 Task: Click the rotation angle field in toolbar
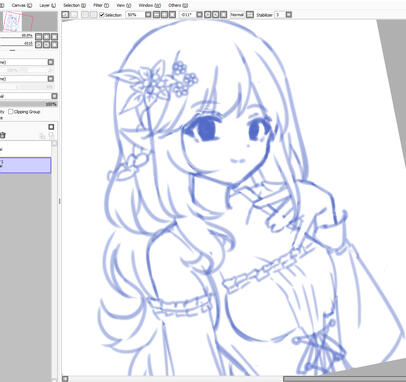(186, 15)
